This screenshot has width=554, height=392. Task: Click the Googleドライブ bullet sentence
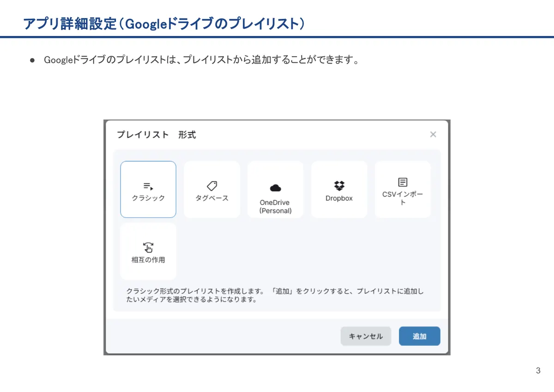pos(201,60)
